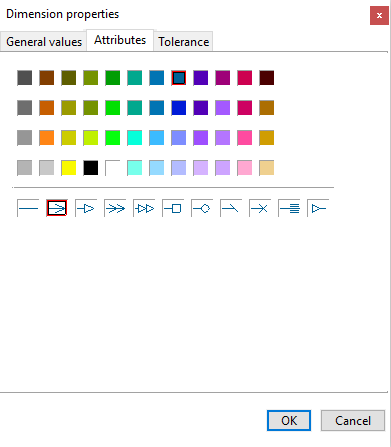391x447 pixels.
Task: Choose the bright orange color swatch
Action: click(x=47, y=138)
